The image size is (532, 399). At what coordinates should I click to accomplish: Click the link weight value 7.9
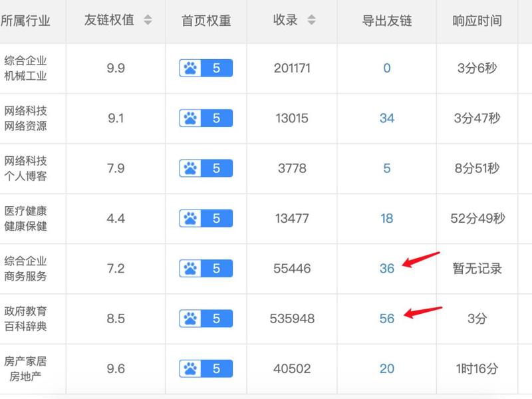[x=116, y=168]
